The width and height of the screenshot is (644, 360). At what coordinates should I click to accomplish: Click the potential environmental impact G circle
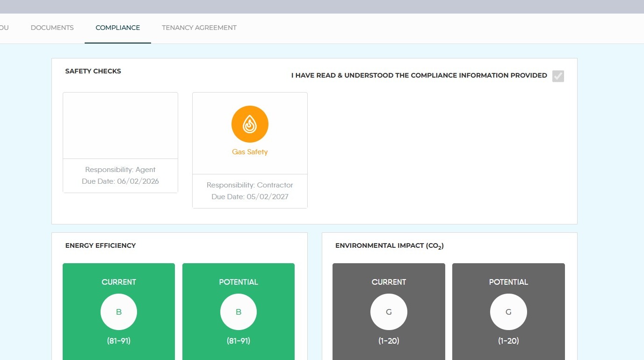coord(508,312)
